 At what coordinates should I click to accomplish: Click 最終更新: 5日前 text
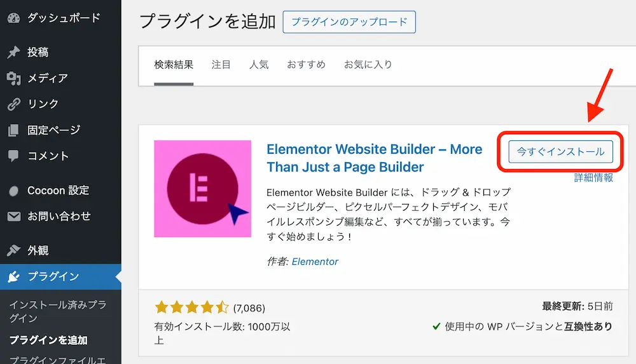(x=577, y=306)
